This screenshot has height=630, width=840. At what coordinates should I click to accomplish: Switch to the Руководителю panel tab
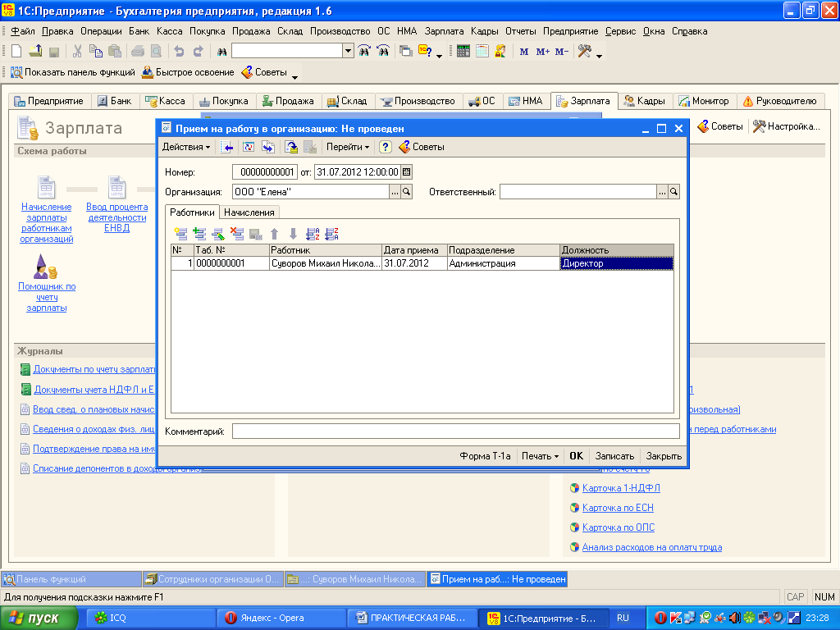pyautogui.click(x=780, y=101)
